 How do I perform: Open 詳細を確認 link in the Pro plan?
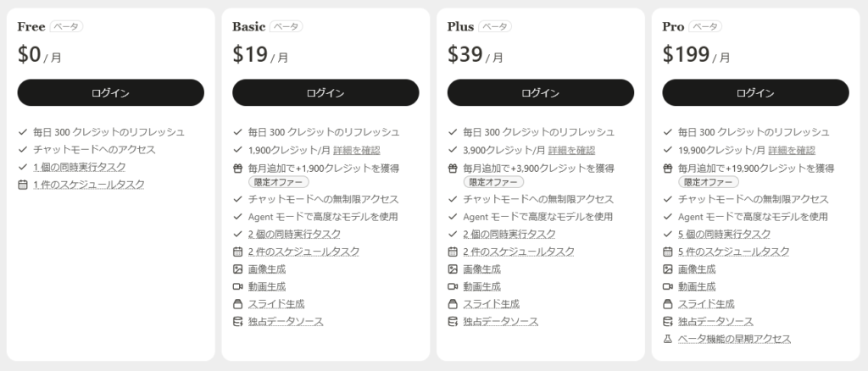tap(792, 151)
